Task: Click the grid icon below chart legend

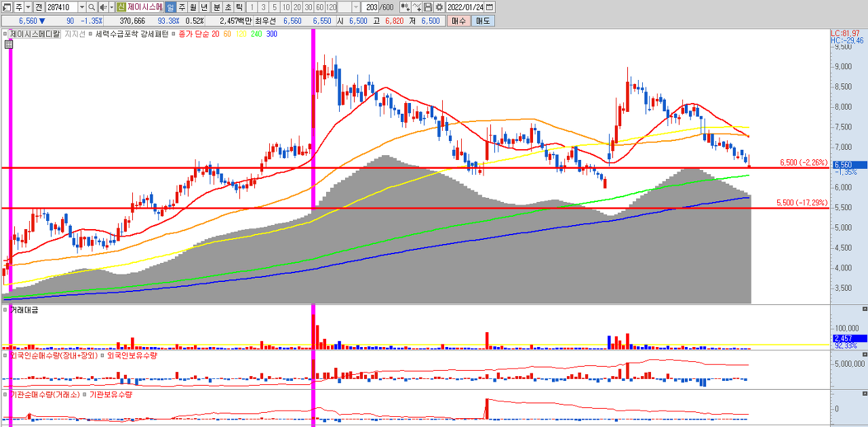Action: pos(9,45)
